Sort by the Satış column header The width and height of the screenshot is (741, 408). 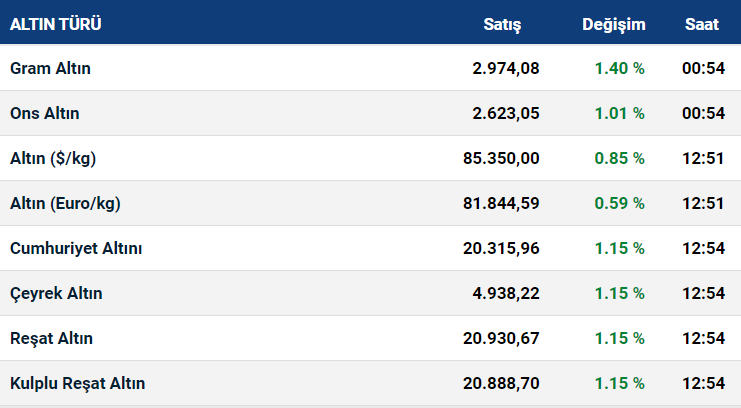tap(502, 25)
